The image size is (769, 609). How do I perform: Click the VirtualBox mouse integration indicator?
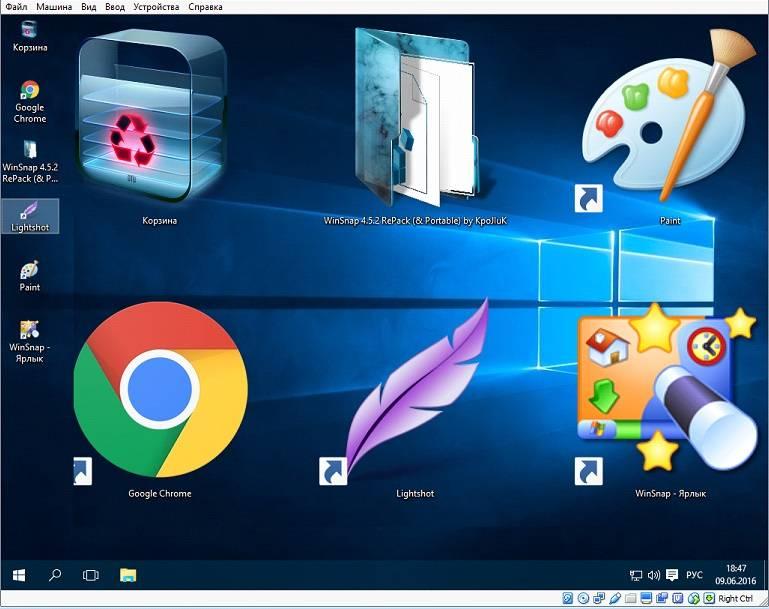pyautogui.click(x=694, y=598)
